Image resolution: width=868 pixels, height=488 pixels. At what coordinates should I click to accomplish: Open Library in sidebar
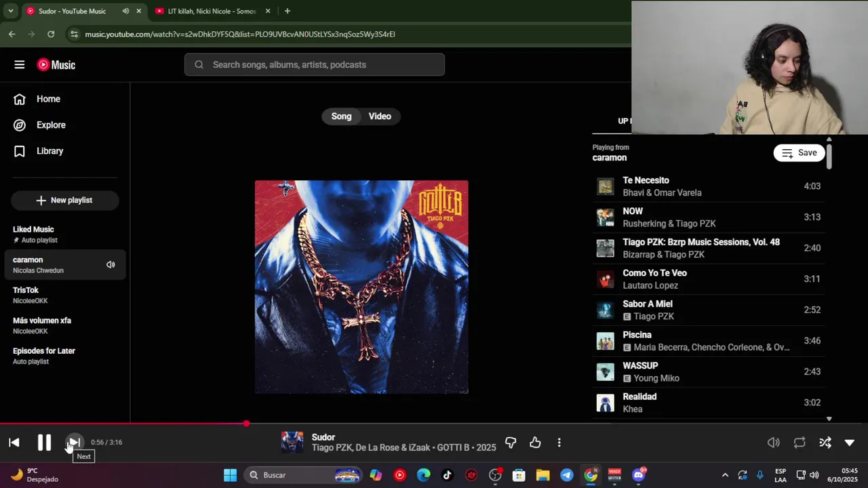pos(50,151)
